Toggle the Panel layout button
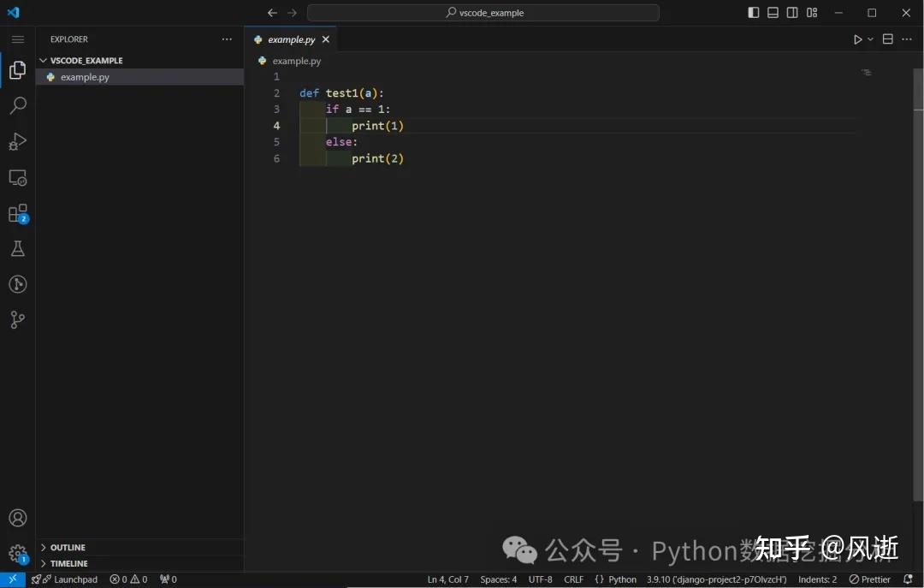Viewport: 924px width, 588px height. coord(773,13)
